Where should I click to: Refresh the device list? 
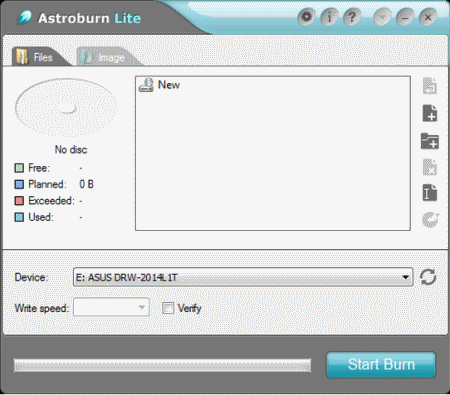[x=428, y=277]
